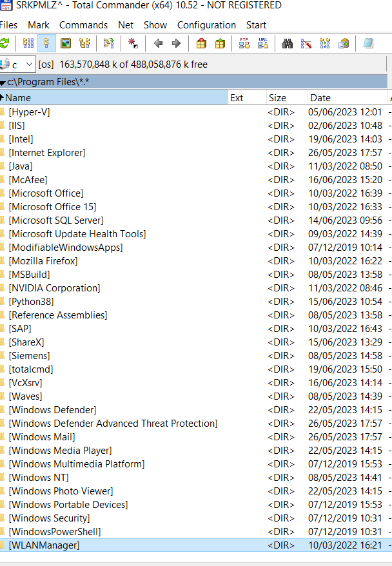Image resolution: width=392 pixels, height=566 pixels.
Task: Open directory tree view icon
Action: pyautogui.click(x=84, y=43)
